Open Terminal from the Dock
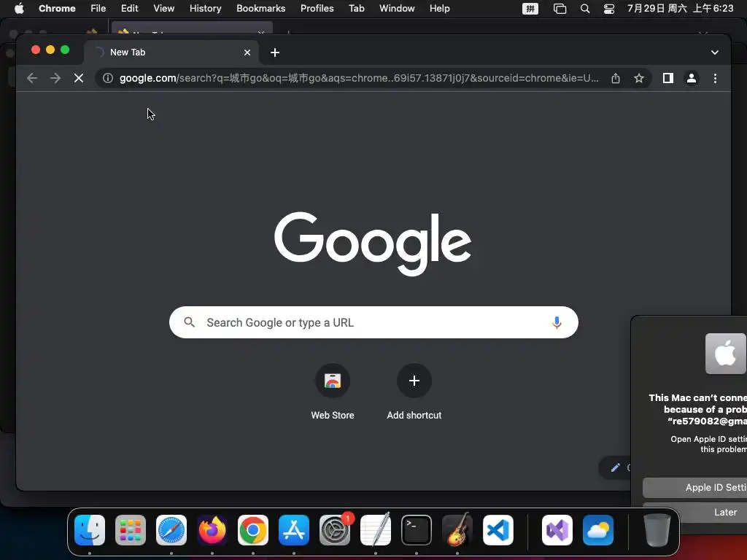The image size is (747, 560). pyautogui.click(x=417, y=530)
